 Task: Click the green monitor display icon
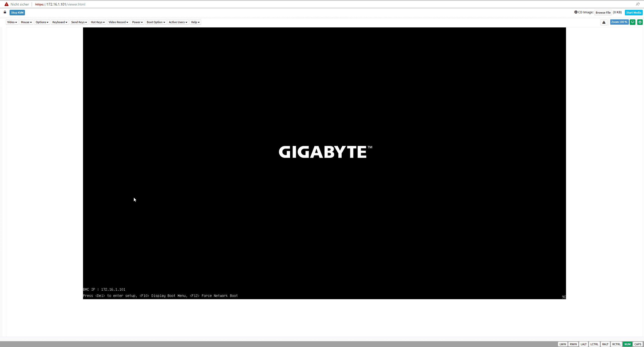(x=632, y=22)
